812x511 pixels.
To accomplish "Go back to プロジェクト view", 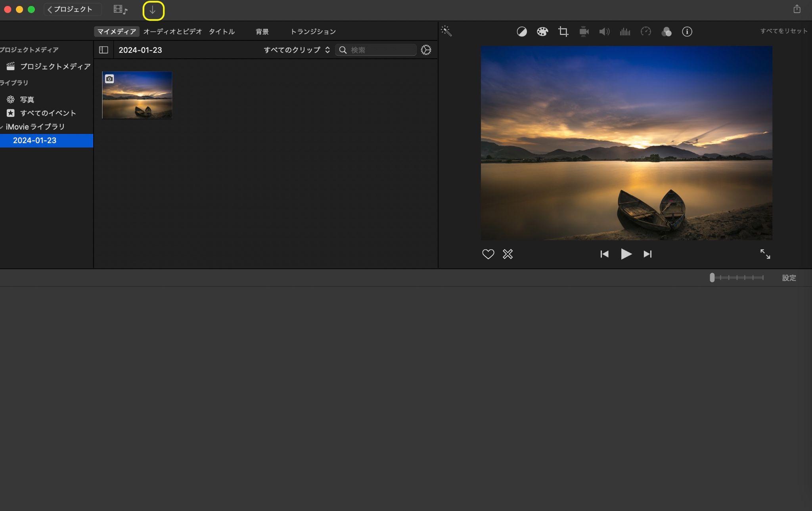I will pyautogui.click(x=73, y=10).
